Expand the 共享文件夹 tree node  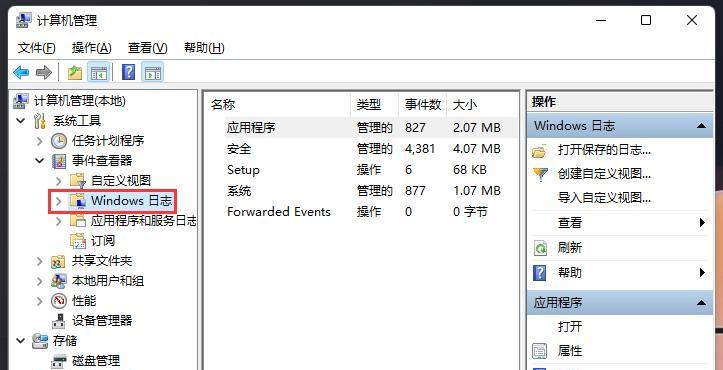39,261
